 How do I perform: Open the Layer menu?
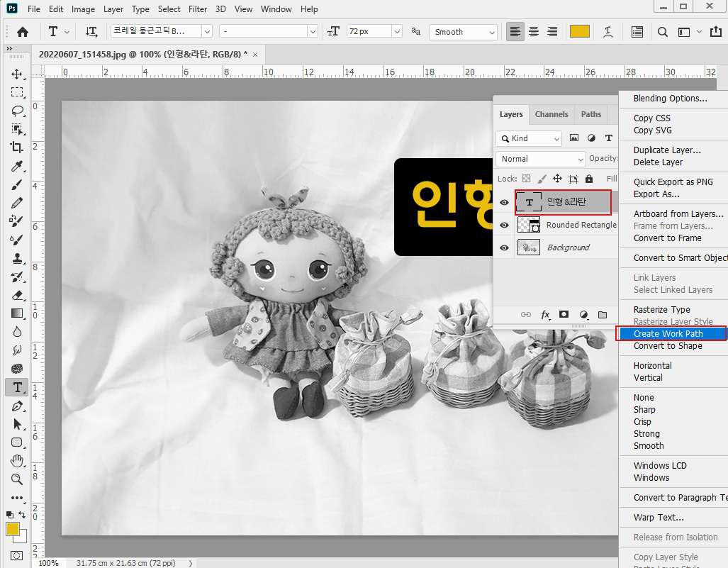point(113,9)
